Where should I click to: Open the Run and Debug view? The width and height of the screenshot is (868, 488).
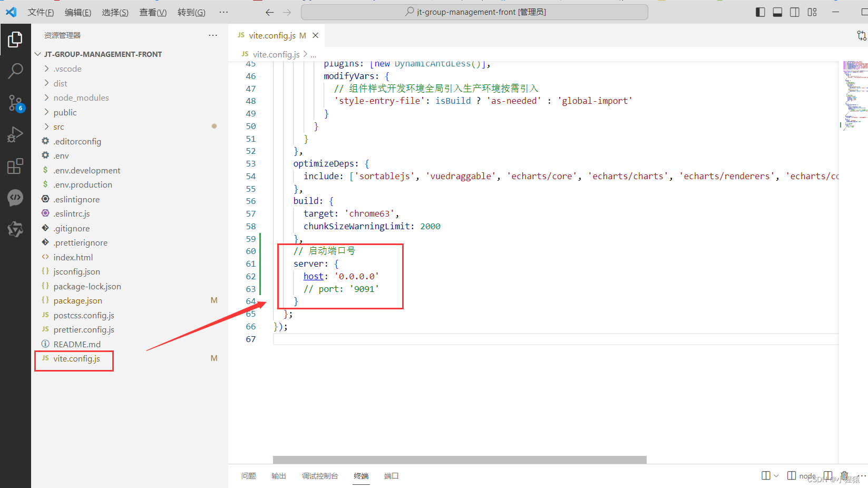click(15, 135)
